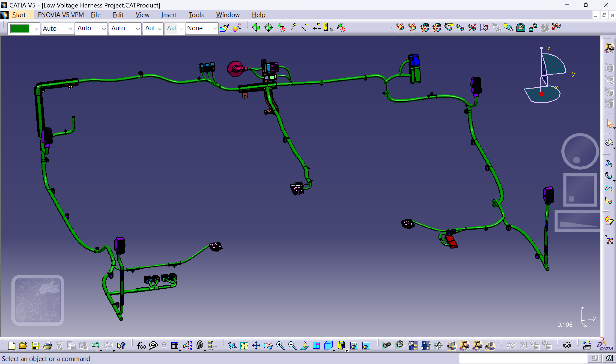Click the Fit All In view icon

tap(244, 346)
